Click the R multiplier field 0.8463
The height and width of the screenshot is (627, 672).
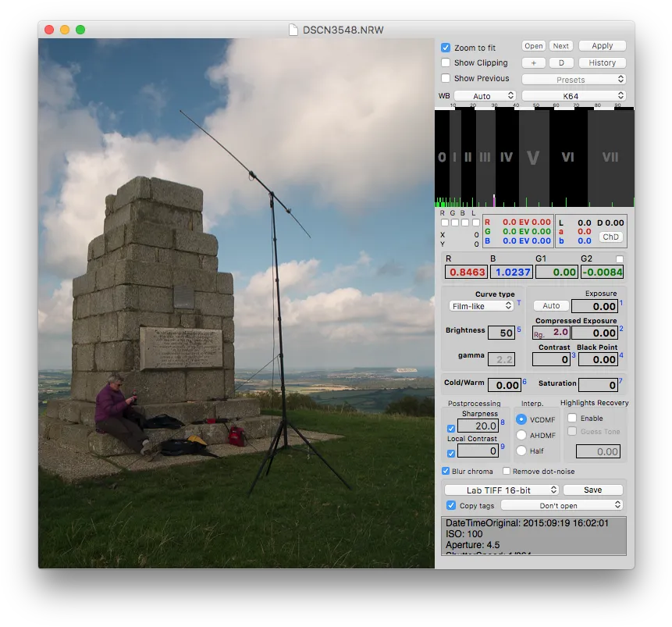(466, 272)
